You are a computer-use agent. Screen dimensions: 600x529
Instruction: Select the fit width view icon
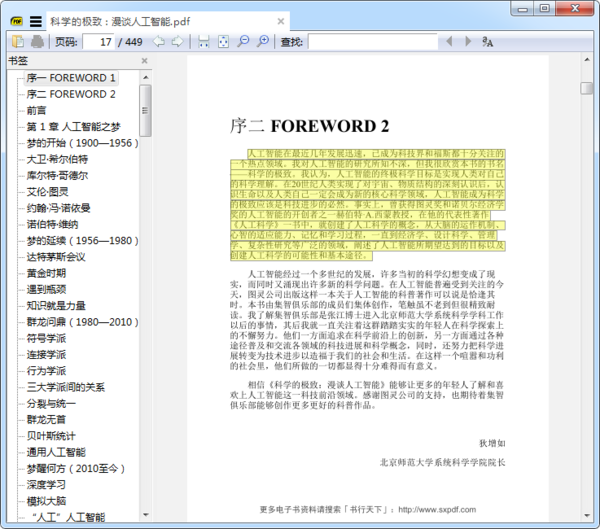204,41
